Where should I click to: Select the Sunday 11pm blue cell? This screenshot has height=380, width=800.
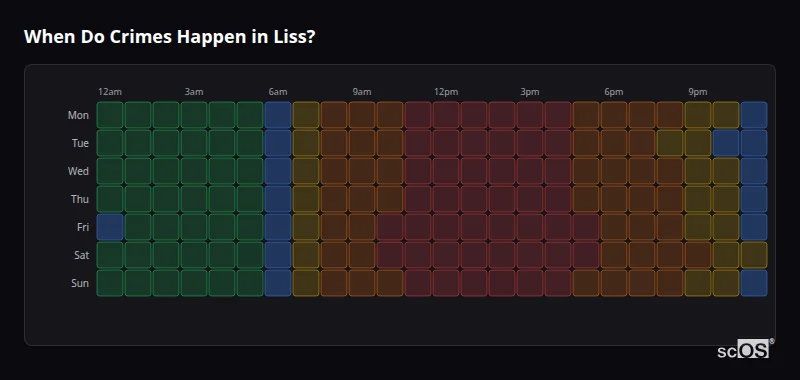(754, 283)
